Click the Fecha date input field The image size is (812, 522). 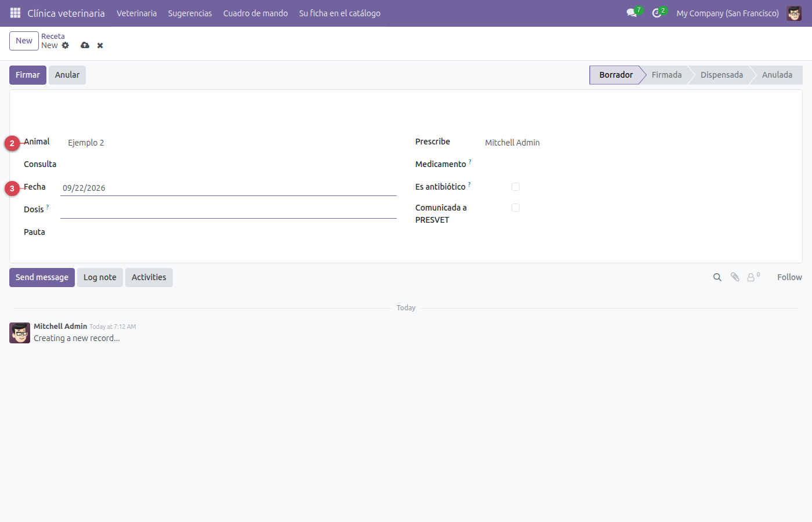[229, 188]
